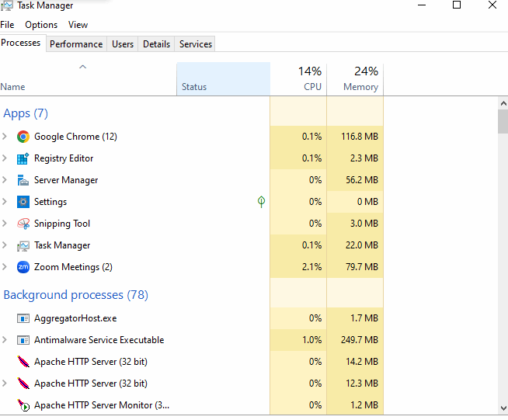The image size is (508, 420).
Task: Expand the Zoom Meetings process group
Action: click(x=5, y=267)
